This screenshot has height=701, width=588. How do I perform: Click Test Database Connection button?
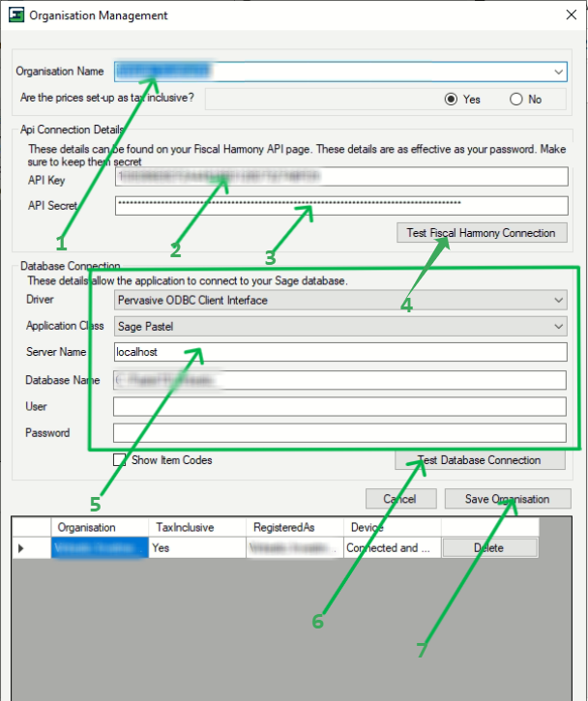tap(480, 459)
